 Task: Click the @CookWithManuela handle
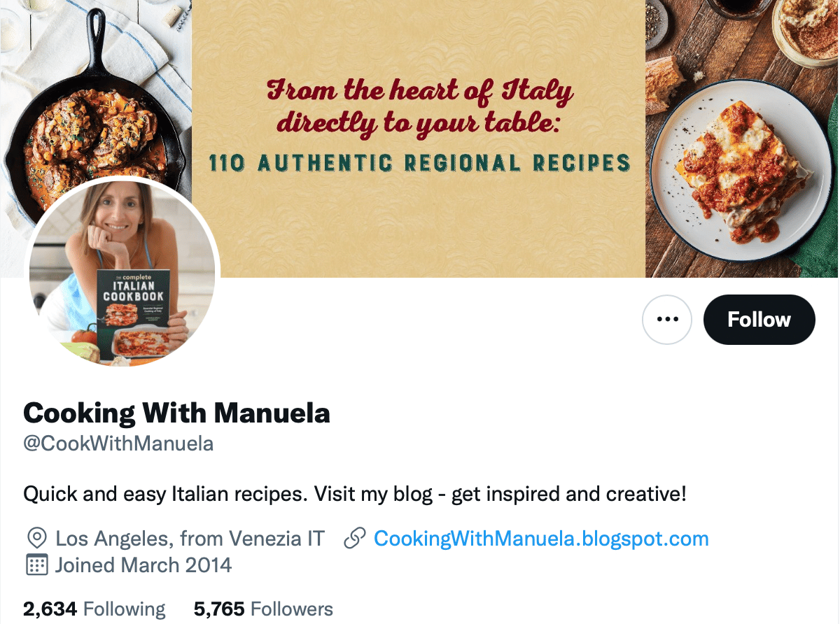118,443
